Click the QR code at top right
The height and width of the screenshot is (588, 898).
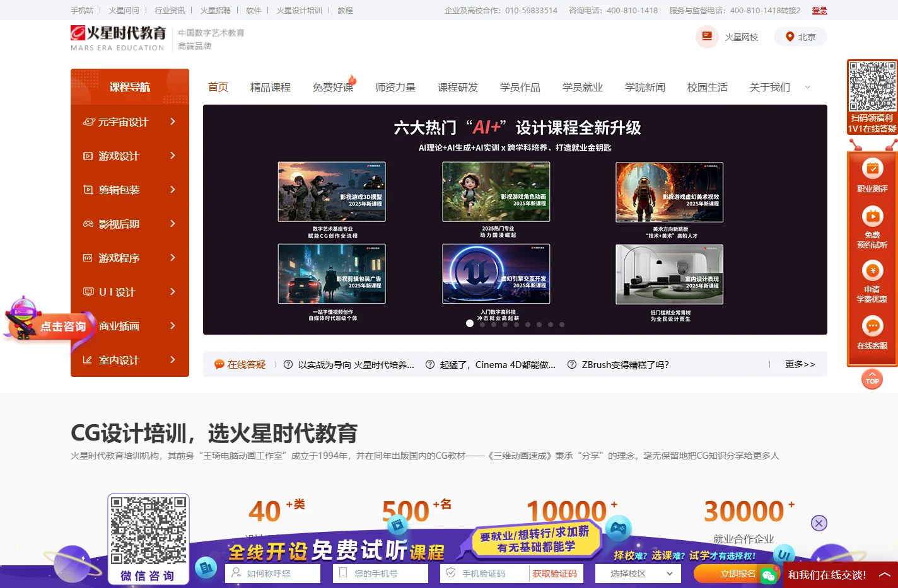872,86
